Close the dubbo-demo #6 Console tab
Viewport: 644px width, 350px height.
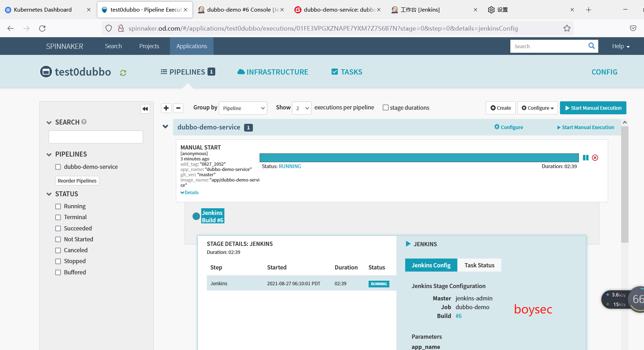pyautogui.click(x=282, y=10)
